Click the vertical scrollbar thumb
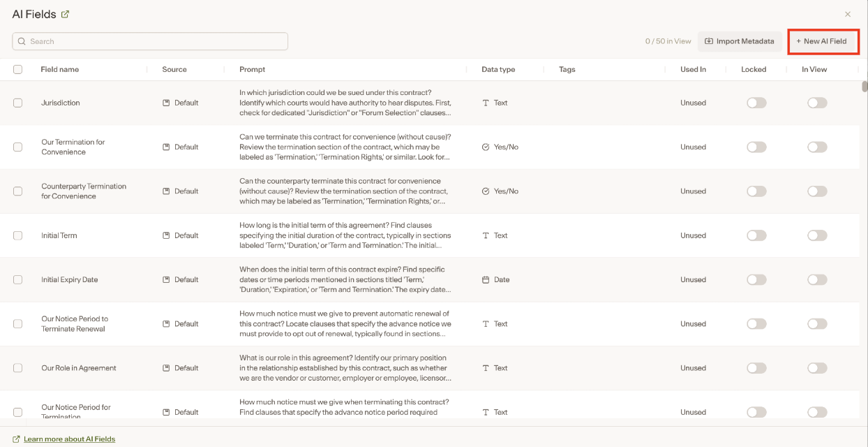Viewport: 868px width, 447px height. 865,87
